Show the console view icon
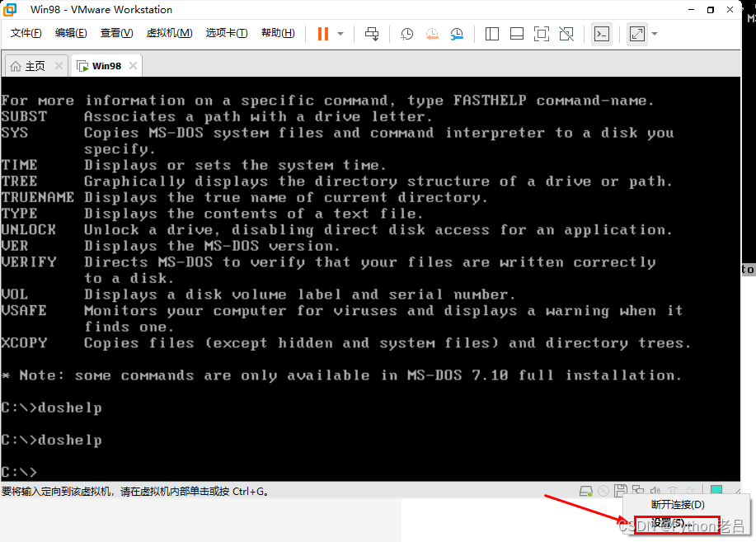 602,34
